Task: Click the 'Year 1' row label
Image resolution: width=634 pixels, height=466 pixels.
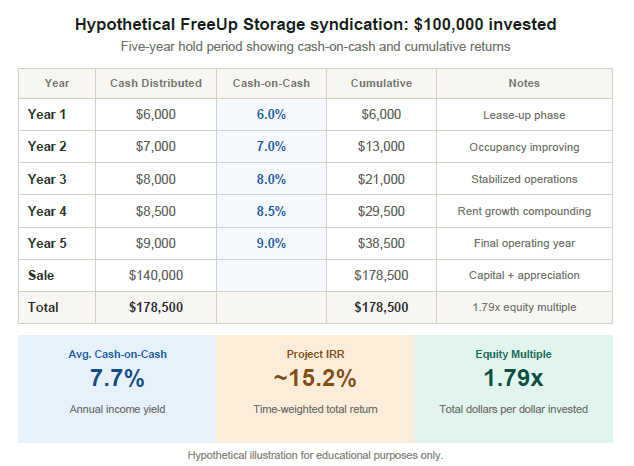Action: point(47,114)
